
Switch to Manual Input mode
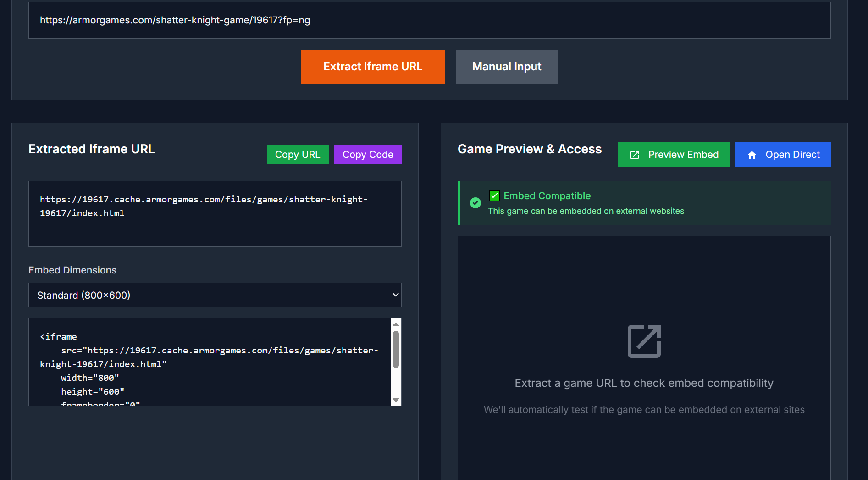506,67
